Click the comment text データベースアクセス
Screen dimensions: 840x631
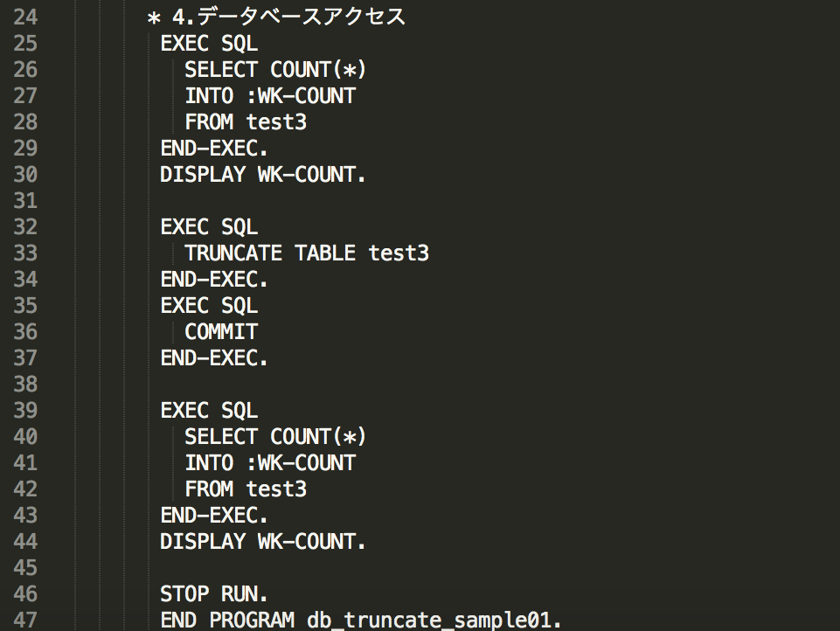(301, 17)
